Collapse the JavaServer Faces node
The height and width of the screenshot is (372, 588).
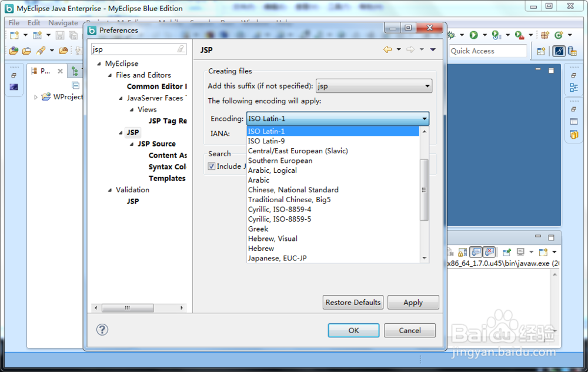[x=121, y=98]
